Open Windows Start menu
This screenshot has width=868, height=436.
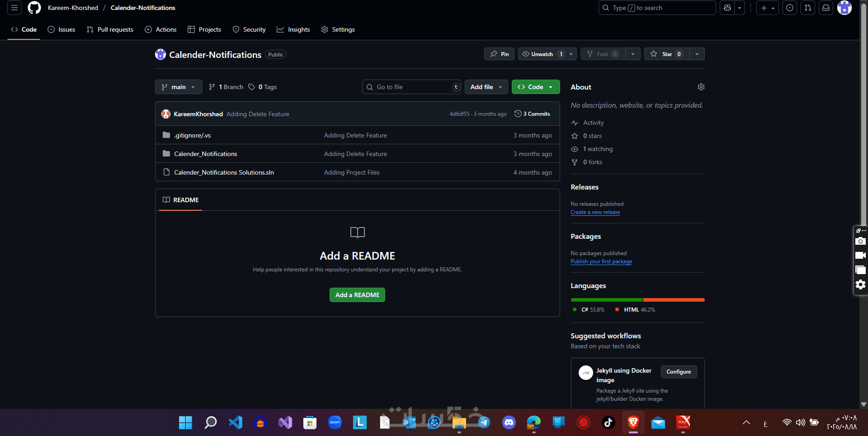click(x=186, y=422)
